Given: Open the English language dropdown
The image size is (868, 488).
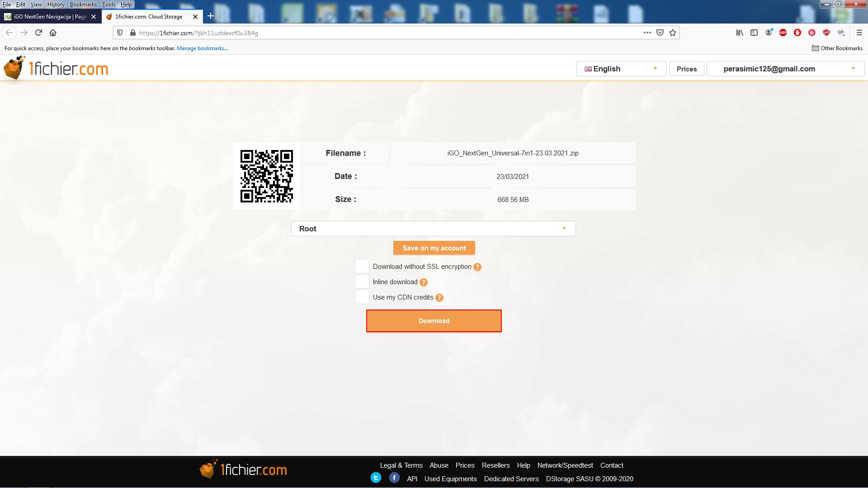Looking at the screenshot, I should pos(621,69).
